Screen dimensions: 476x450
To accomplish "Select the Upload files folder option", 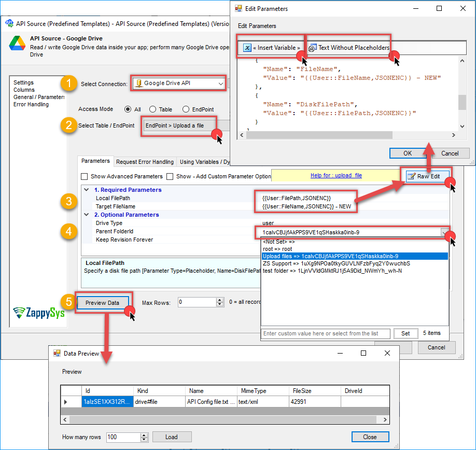I will [355, 257].
